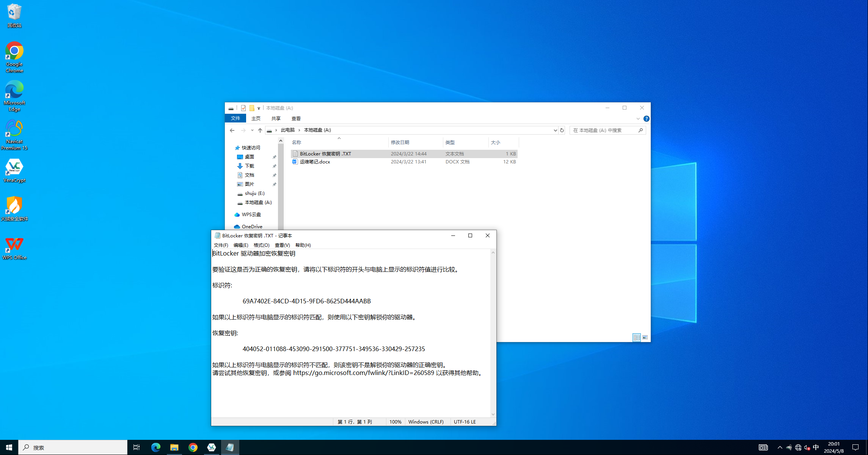Switch to large icons view button

coord(645,337)
